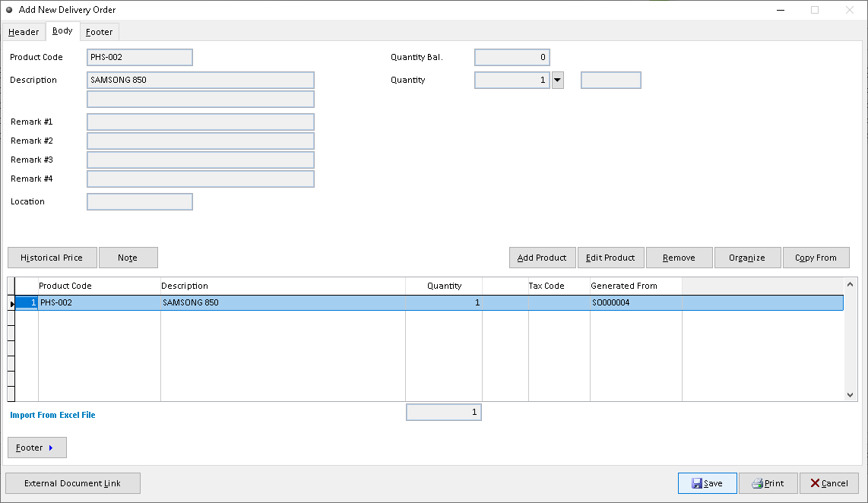Remove the selected product
The image size is (868, 503).
[x=679, y=258]
